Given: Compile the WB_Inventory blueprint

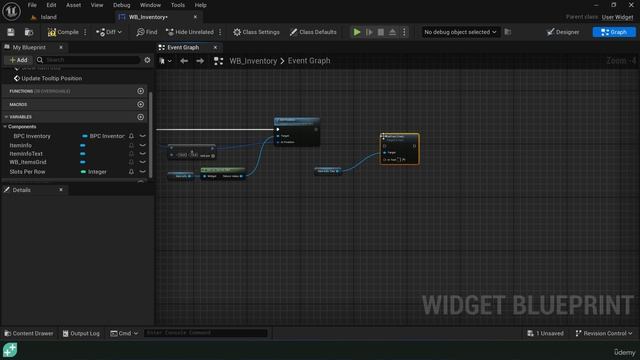Looking at the screenshot, I should coord(63,32).
